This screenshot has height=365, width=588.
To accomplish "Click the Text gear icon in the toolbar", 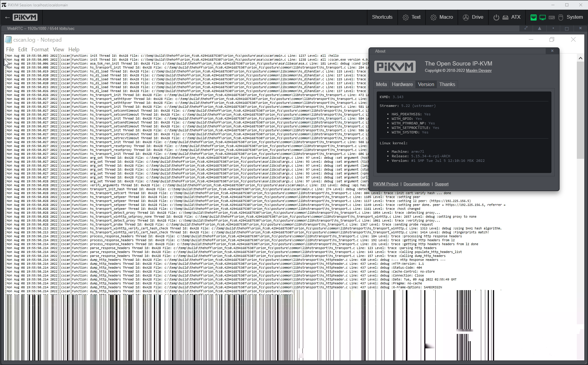I will pyautogui.click(x=405, y=17).
